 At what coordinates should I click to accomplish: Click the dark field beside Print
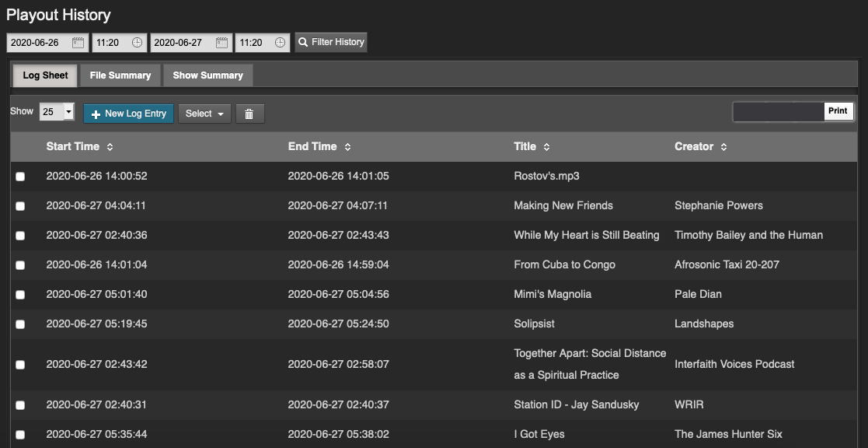tap(778, 111)
